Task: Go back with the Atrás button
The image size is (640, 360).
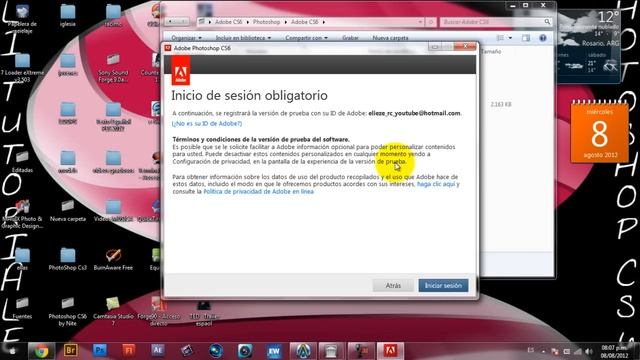Action: (393, 285)
